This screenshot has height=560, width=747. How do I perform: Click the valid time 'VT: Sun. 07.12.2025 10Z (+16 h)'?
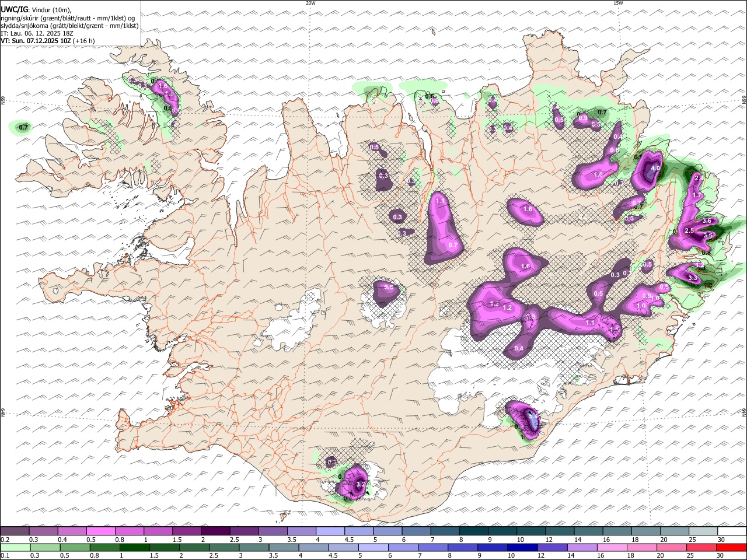point(48,41)
